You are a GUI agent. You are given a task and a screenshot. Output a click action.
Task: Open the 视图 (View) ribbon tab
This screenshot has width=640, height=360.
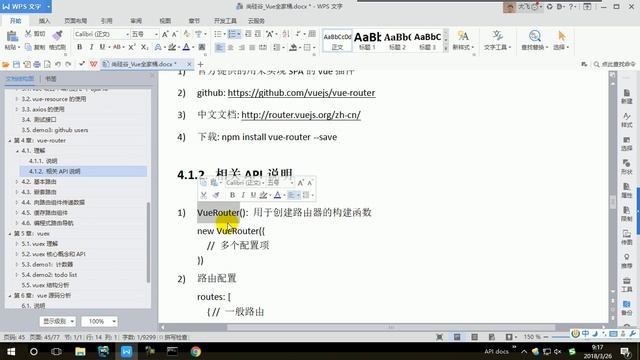click(x=165, y=21)
